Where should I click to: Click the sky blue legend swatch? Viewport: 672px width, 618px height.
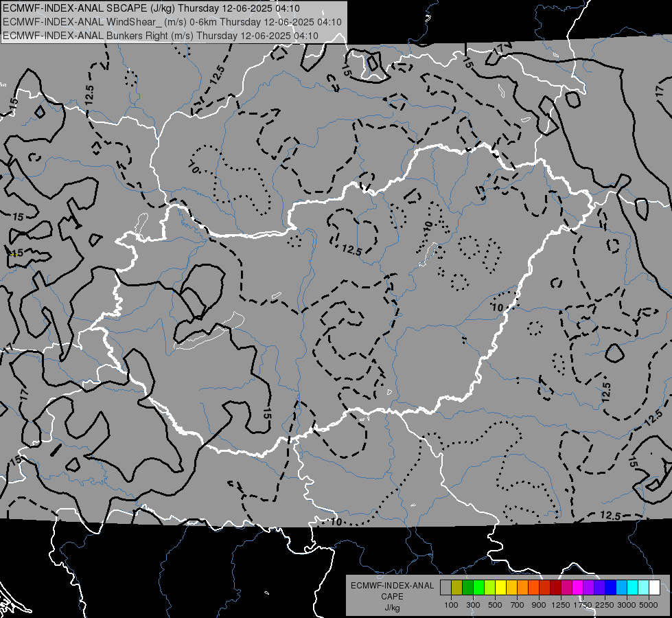(x=621, y=588)
